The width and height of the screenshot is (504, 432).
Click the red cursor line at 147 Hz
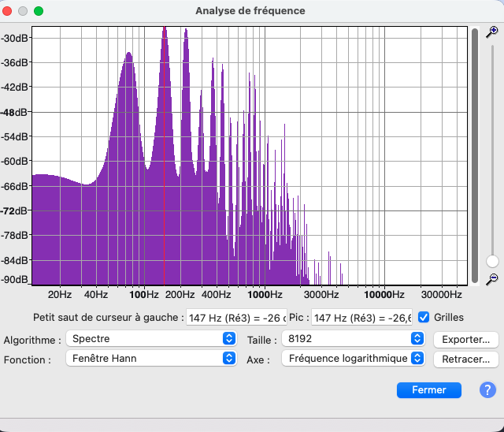coord(165,155)
